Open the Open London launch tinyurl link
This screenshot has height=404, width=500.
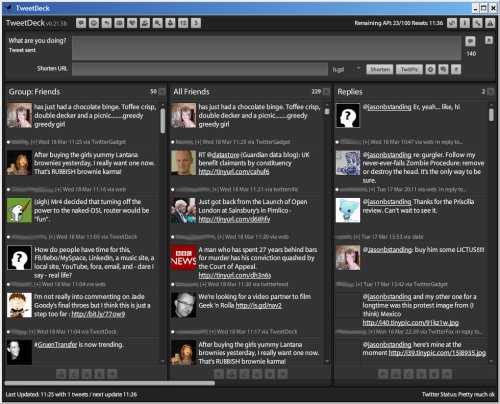(234, 219)
